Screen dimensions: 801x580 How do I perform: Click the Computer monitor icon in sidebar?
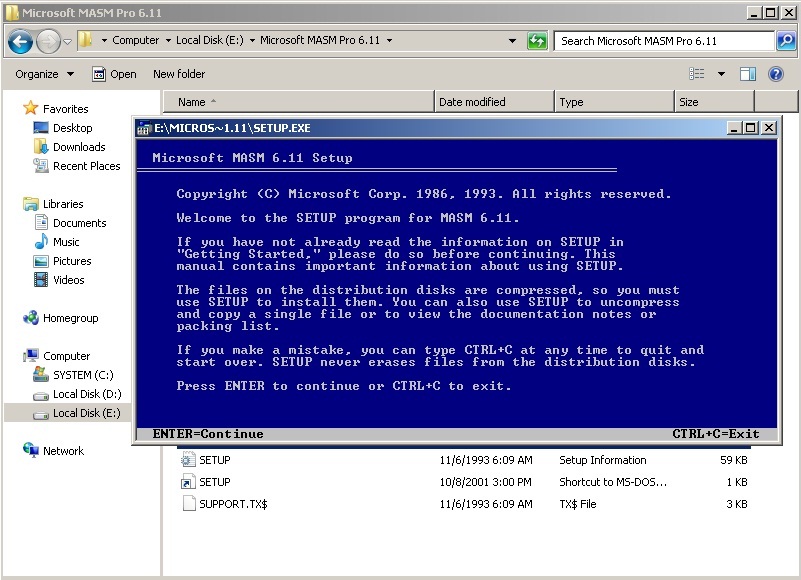(x=31, y=355)
